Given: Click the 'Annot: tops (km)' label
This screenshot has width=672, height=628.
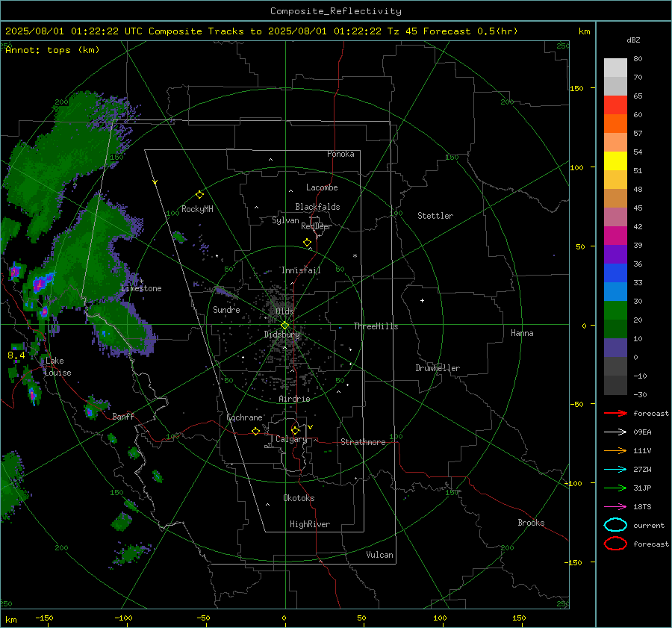Looking at the screenshot, I should click(52, 50).
